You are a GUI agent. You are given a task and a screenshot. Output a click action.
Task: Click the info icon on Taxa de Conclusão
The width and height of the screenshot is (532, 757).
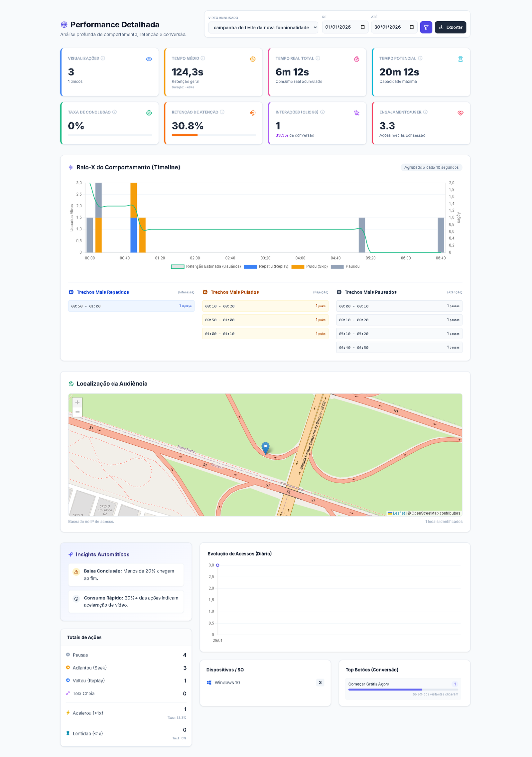point(115,112)
